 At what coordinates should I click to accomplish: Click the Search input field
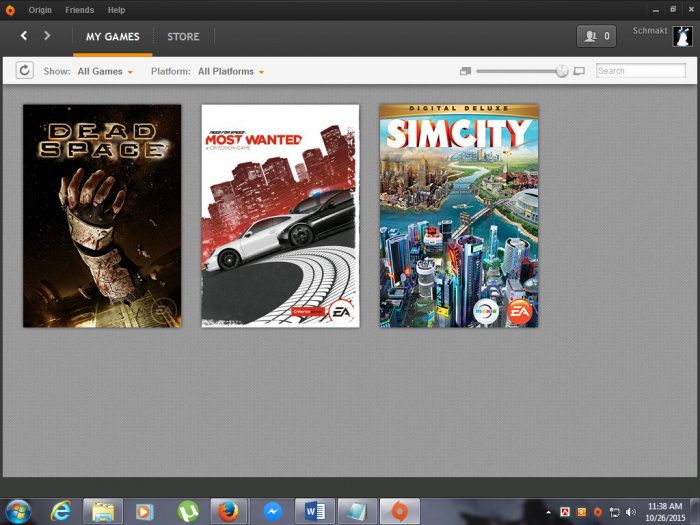click(x=641, y=71)
